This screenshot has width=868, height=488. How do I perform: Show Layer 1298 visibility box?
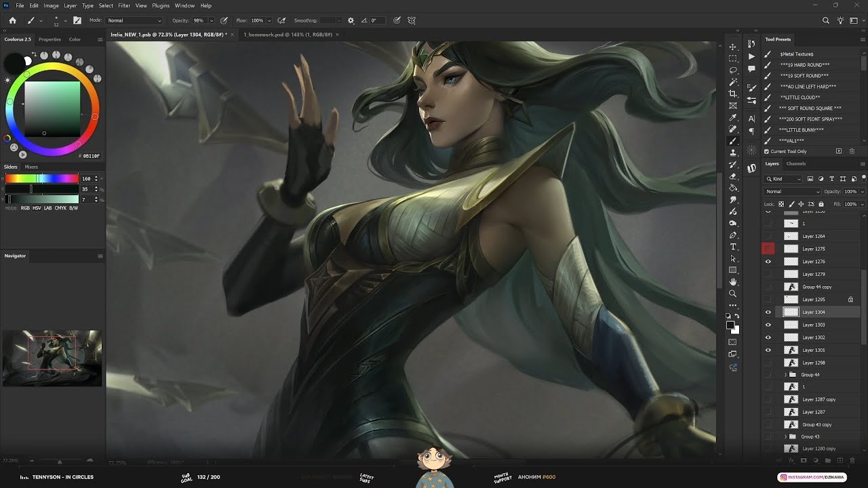pos(768,363)
